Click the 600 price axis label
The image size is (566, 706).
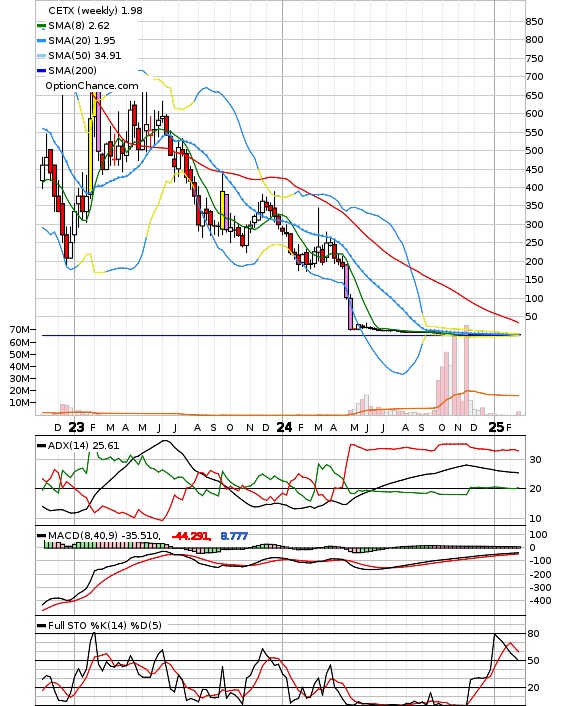pyautogui.click(x=534, y=114)
